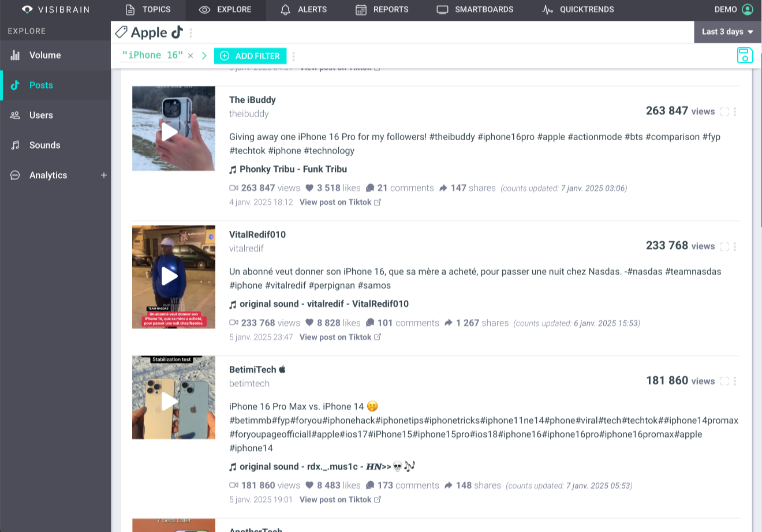762x532 pixels.
Task: Click the chevron after the iPhone 16 filter
Action: (x=204, y=56)
